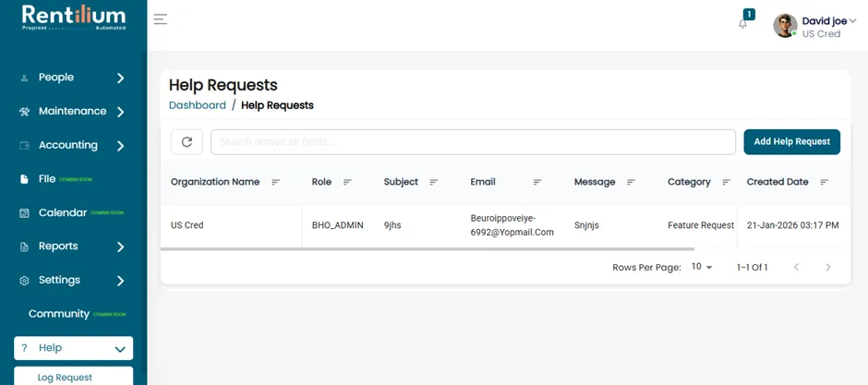The height and width of the screenshot is (385, 868).
Task: Select the BHO_ADMIN role cell
Action: [x=338, y=225]
